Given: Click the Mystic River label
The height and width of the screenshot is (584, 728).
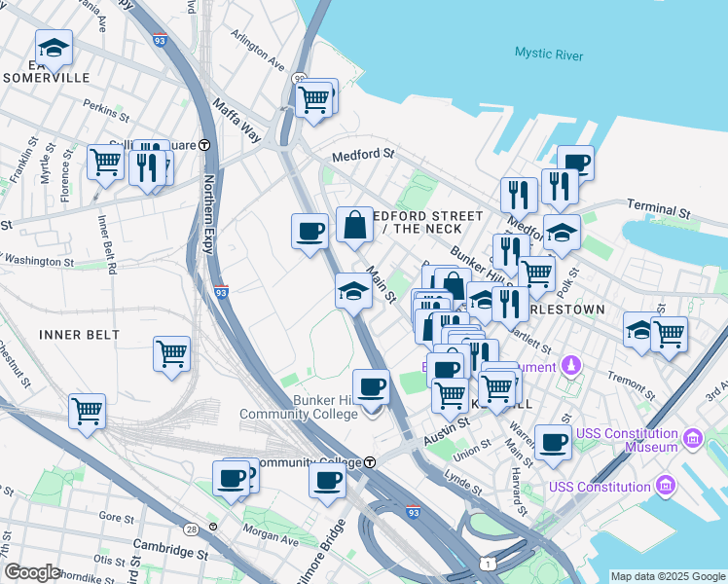Looking at the screenshot, I should point(549,54).
